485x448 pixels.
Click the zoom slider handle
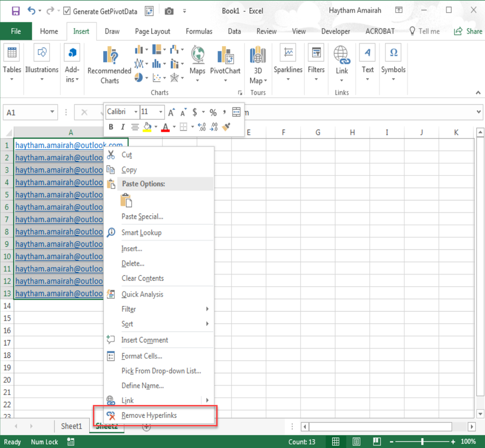(422, 442)
